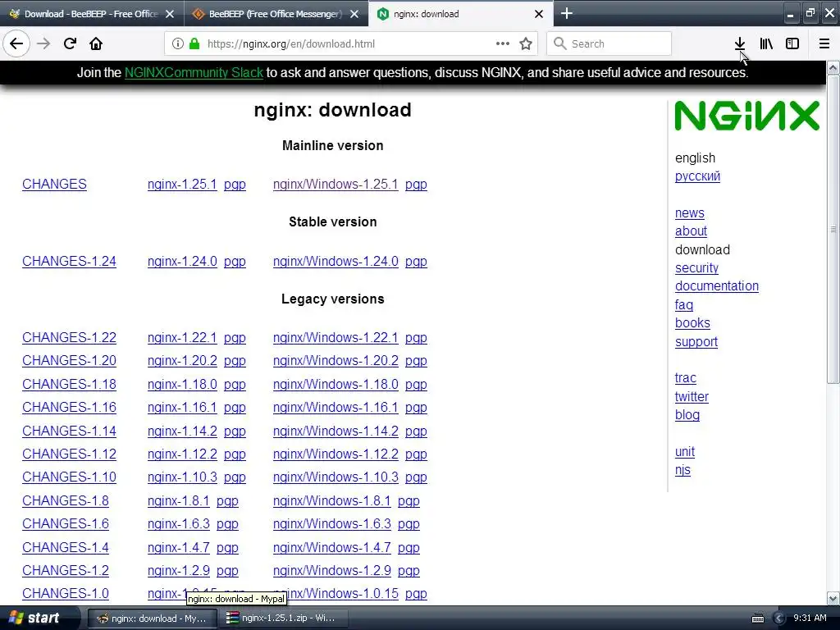Download nginx/Windows-1.18.0
Viewport: 840px width, 630px height.
click(336, 384)
